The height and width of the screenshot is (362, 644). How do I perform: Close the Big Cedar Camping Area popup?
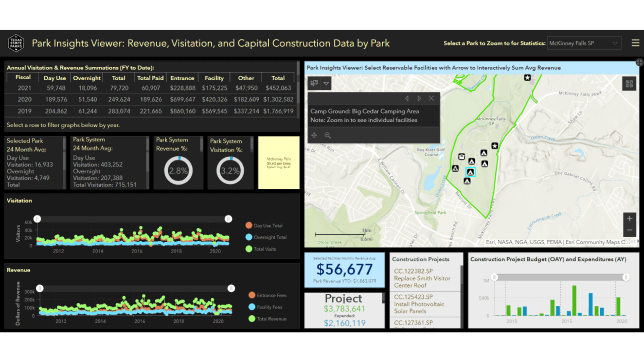click(x=431, y=99)
